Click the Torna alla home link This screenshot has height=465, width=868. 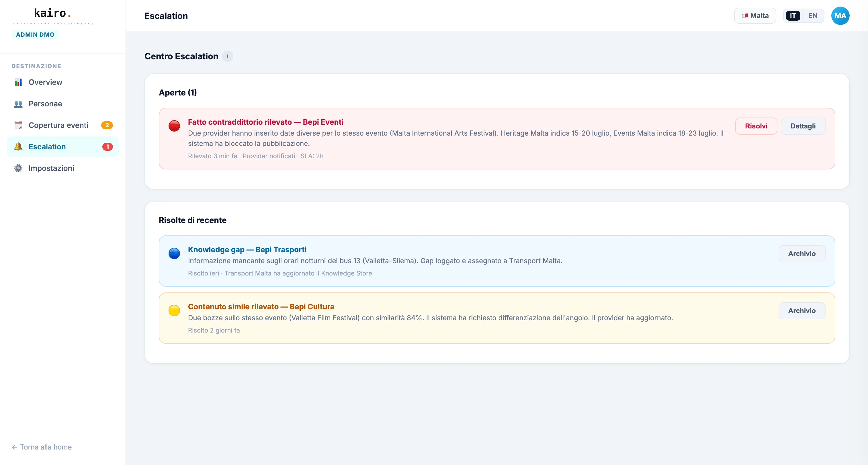tap(42, 447)
